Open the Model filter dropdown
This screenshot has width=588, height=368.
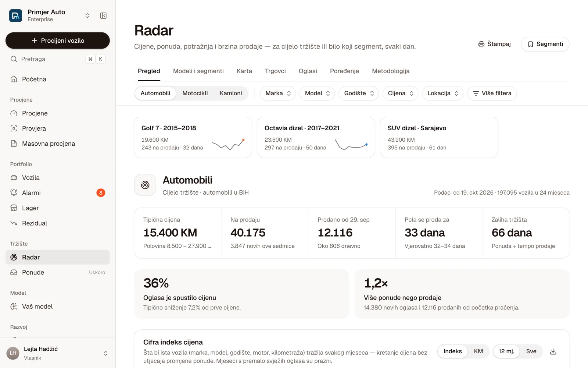(317, 93)
